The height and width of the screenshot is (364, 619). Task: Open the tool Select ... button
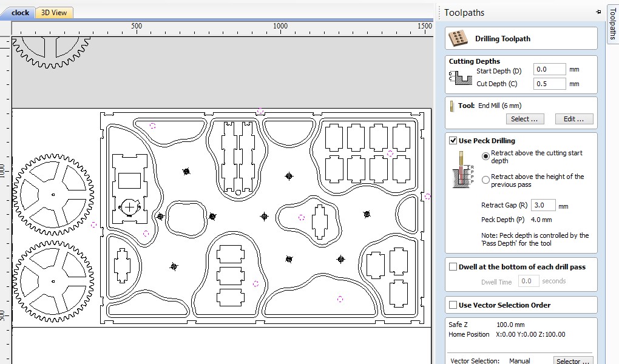(x=525, y=119)
